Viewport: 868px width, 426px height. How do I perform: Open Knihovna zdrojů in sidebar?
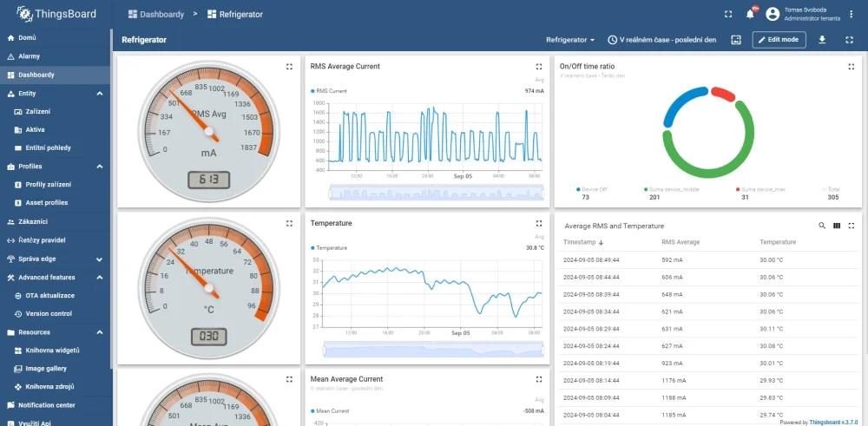(x=56, y=387)
